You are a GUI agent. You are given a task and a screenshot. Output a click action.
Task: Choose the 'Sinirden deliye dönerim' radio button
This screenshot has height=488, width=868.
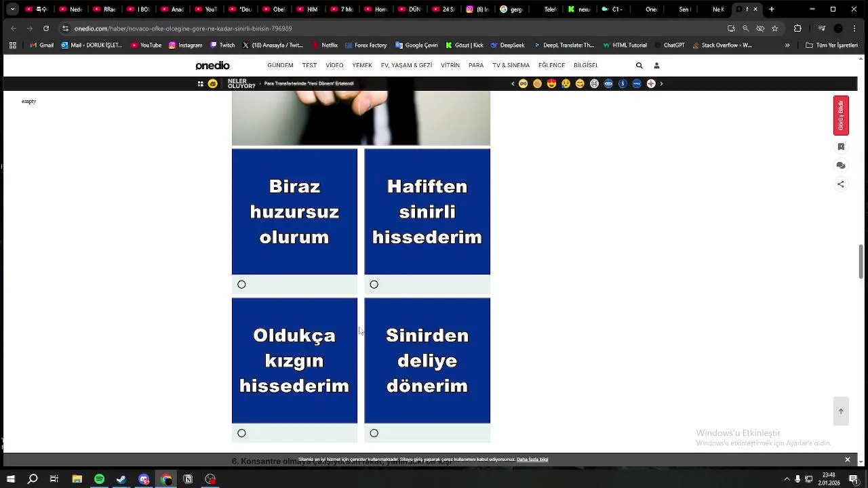374,433
